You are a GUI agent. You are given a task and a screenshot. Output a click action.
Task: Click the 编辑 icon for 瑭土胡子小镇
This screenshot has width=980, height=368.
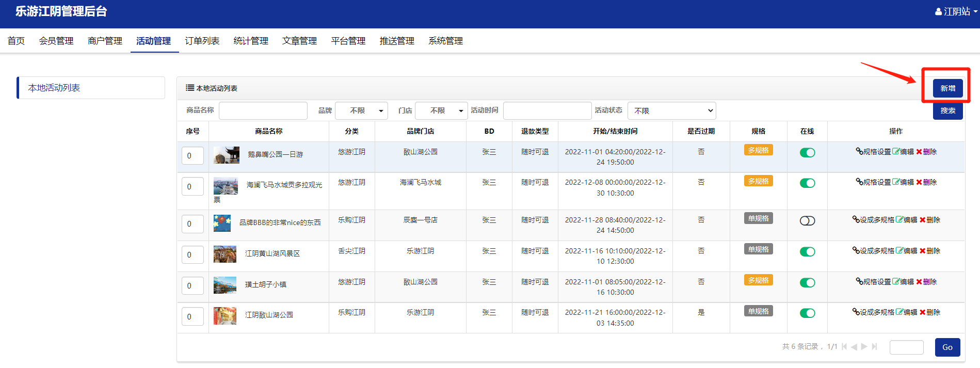coord(896,281)
